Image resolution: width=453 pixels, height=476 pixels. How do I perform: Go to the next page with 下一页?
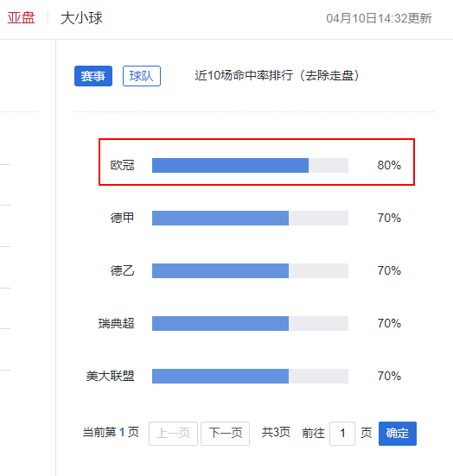coord(225,433)
